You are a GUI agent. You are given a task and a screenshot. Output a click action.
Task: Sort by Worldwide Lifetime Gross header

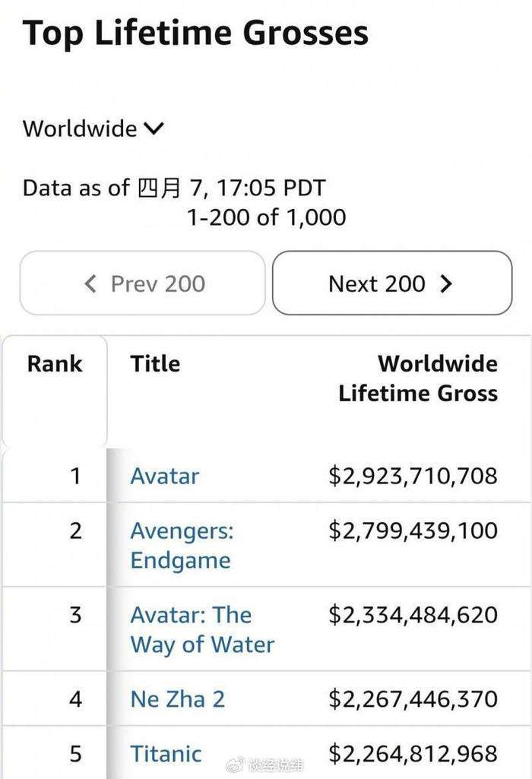tap(418, 378)
